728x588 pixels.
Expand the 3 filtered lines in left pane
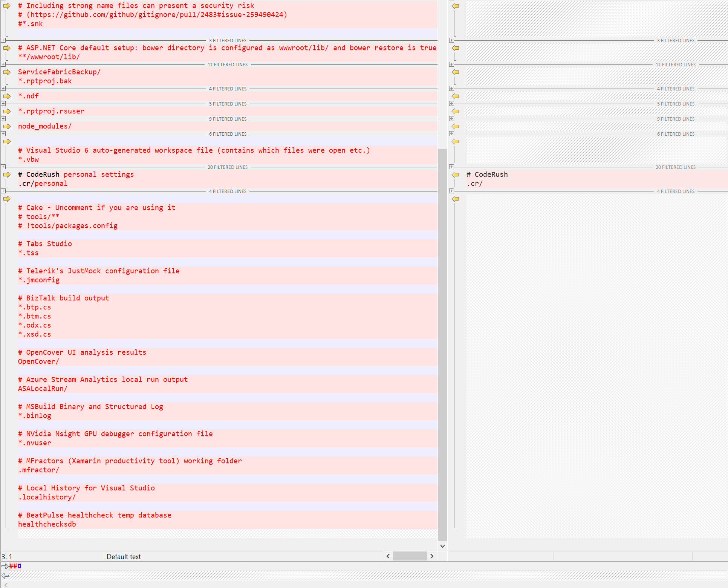tap(3, 40)
